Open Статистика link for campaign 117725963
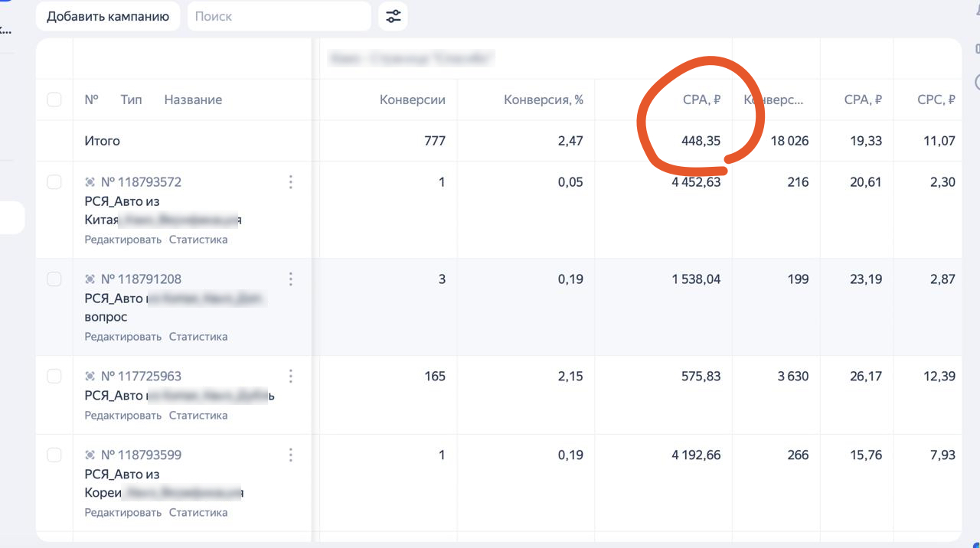 click(x=198, y=416)
